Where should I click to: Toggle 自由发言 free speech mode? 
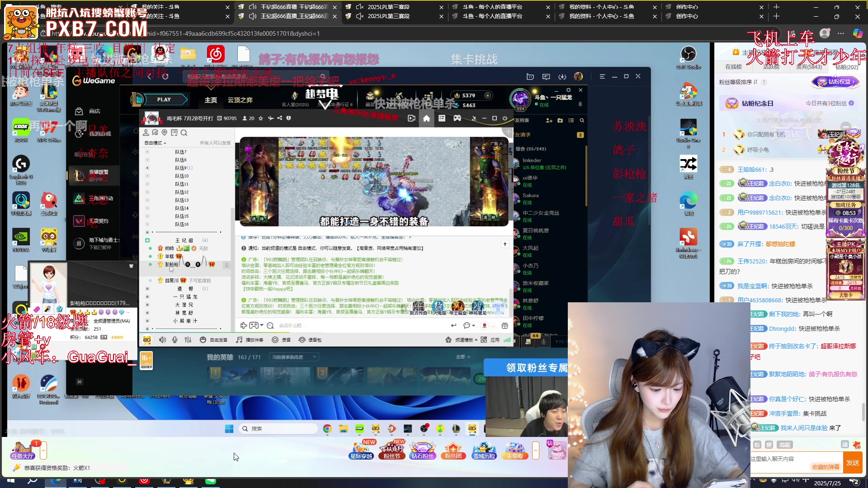[214, 340]
